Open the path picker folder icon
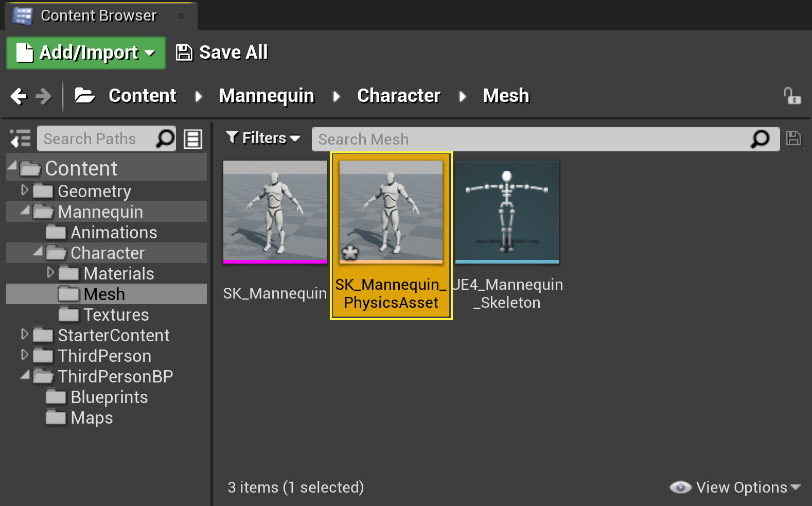Viewport: 812px width, 506px height. coord(85,95)
